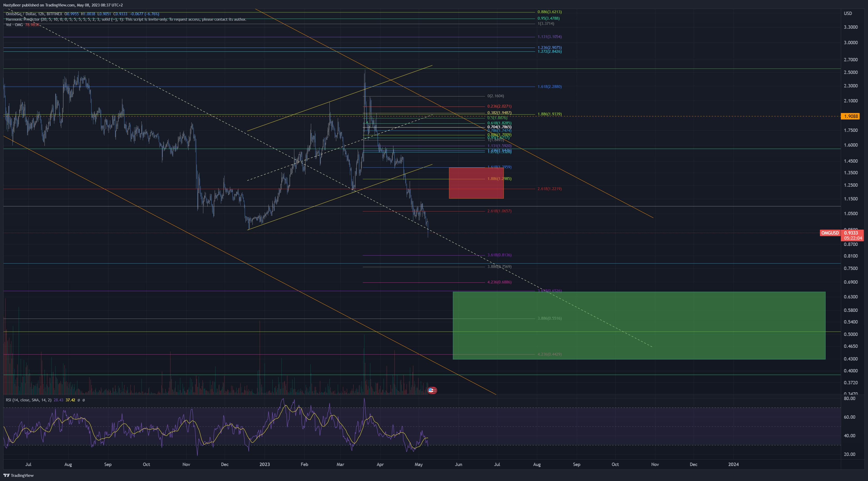Click fib label 2.618(1.0657)
The image size is (868, 481).
(499, 211)
